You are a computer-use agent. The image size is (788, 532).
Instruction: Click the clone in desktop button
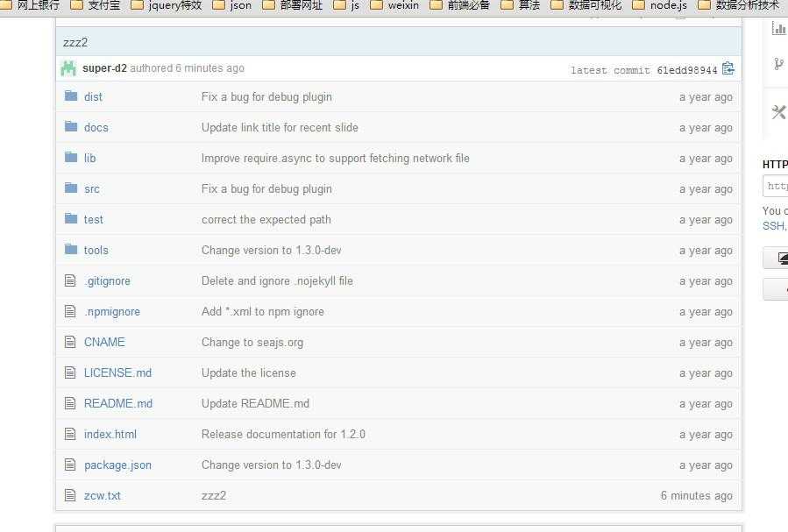pos(776,258)
